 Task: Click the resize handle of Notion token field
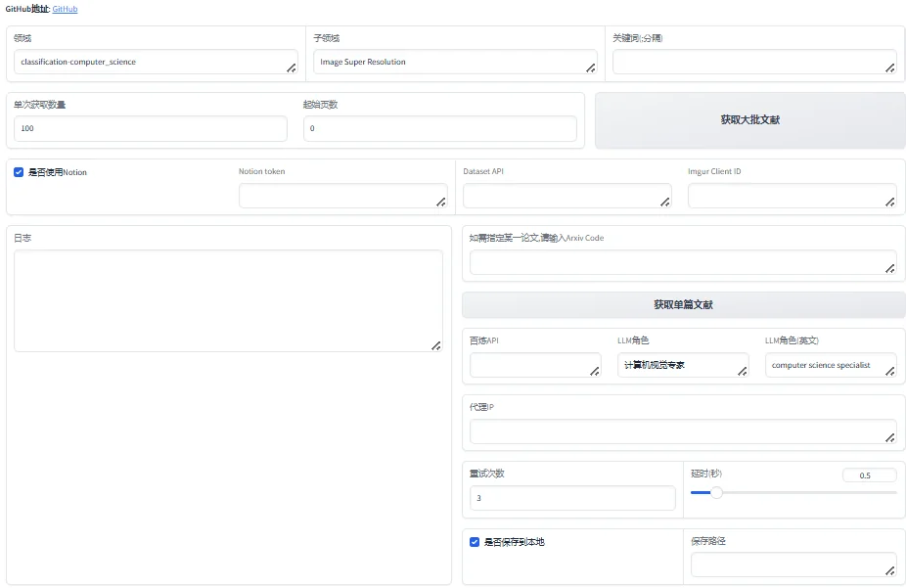click(441, 202)
